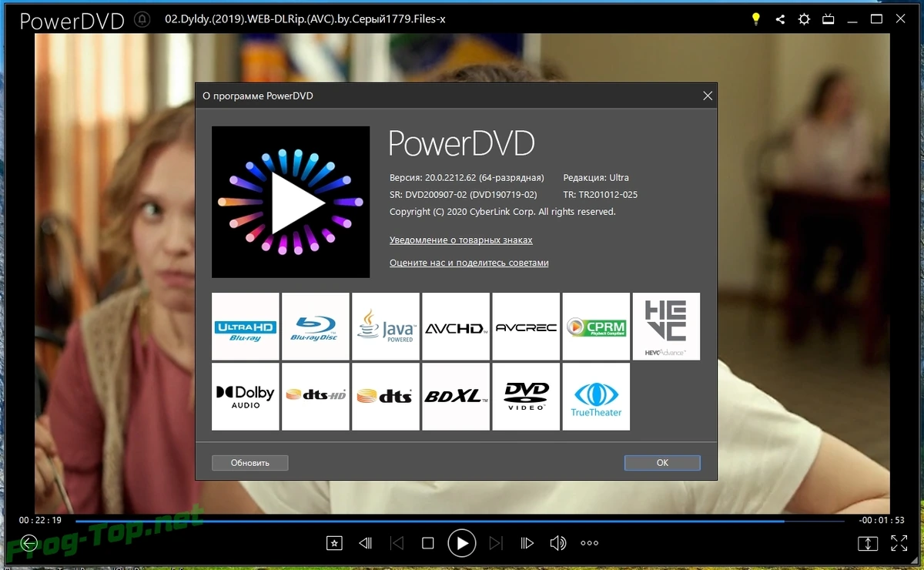Click the О программе PowerDVD dialog title
The width and height of the screenshot is (924, 570).
pyautogui.click(x=258, y=96)
